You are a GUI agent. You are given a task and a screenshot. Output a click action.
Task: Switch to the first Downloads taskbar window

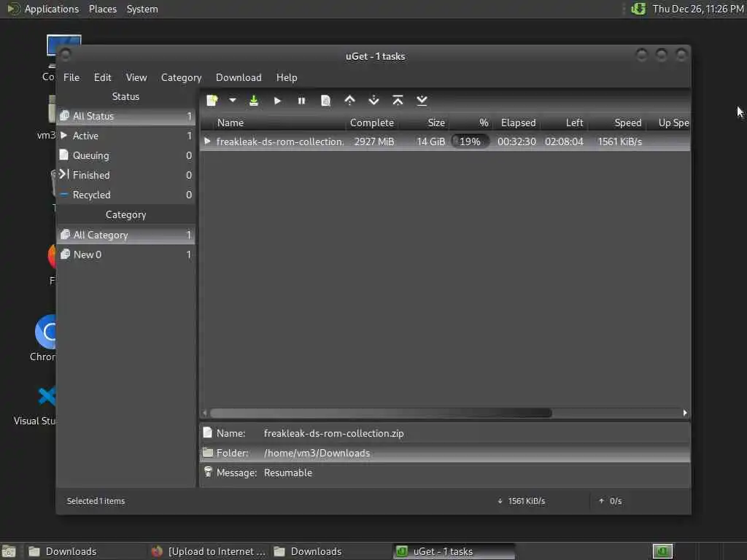(85, 551)
